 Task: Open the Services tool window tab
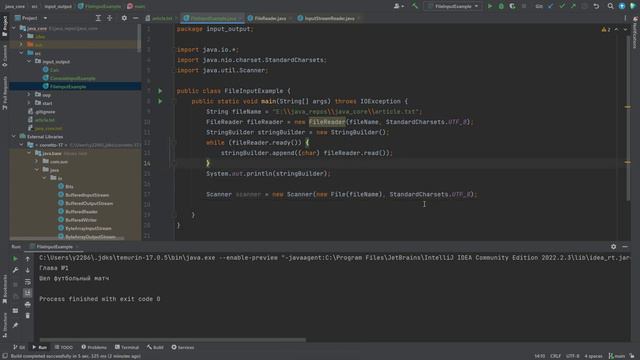[x=183, y=347]
